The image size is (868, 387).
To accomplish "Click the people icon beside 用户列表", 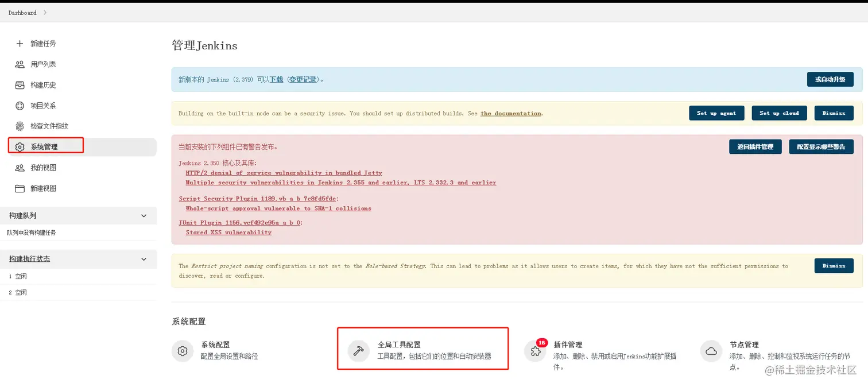I will click(20, 64).
